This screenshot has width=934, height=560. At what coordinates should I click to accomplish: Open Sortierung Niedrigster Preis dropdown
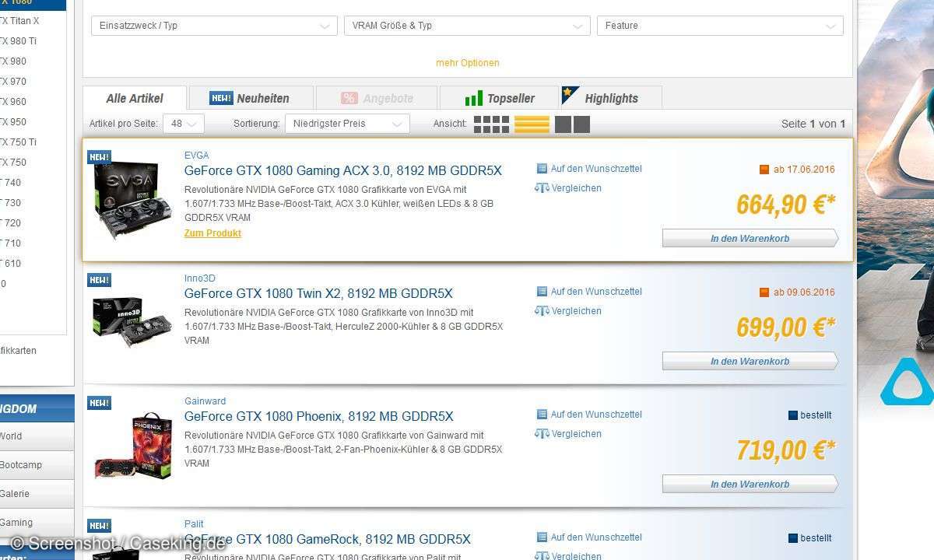(347, 124)
